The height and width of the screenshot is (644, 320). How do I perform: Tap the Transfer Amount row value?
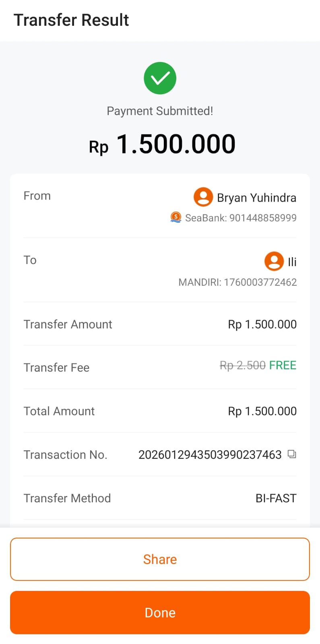tap(262, 324)
